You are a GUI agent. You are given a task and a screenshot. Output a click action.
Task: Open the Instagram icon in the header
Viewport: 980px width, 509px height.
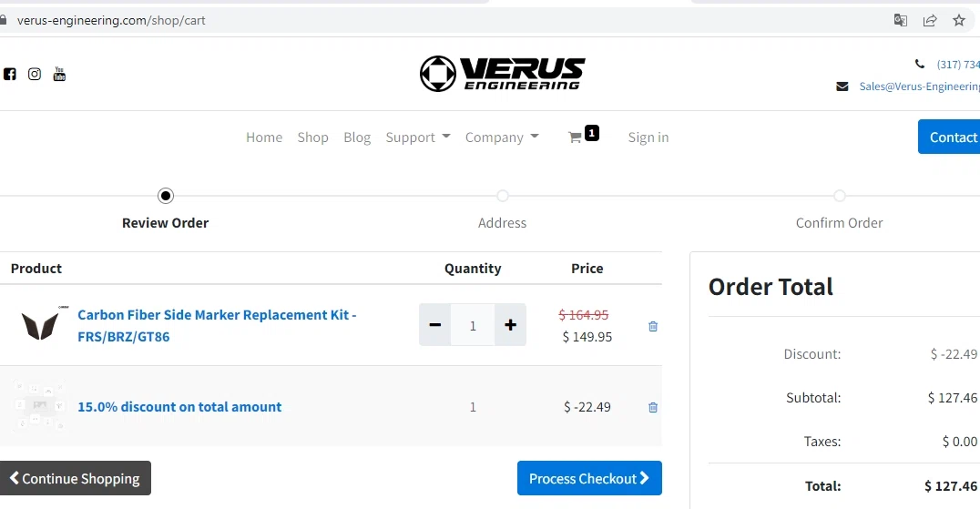coord(35,75)
